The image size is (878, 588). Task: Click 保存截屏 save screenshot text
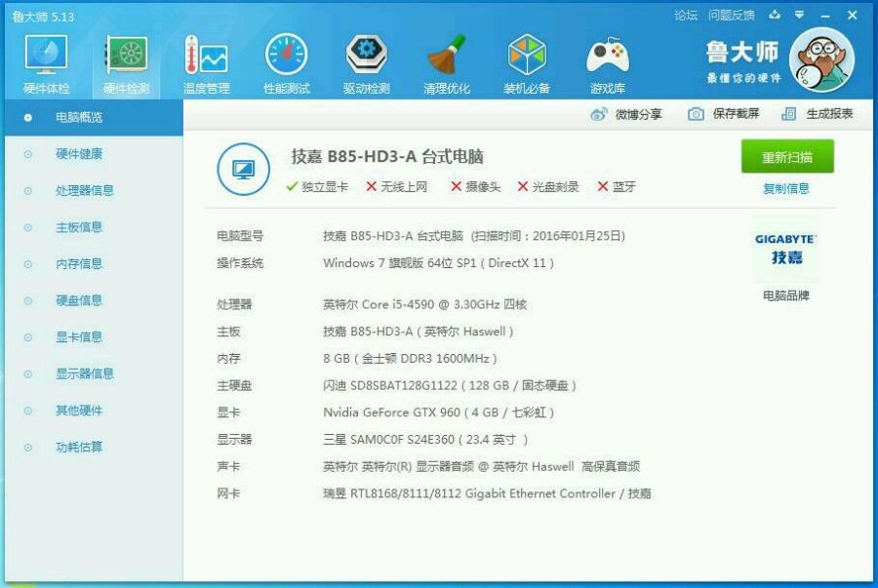tap(736, 114)
